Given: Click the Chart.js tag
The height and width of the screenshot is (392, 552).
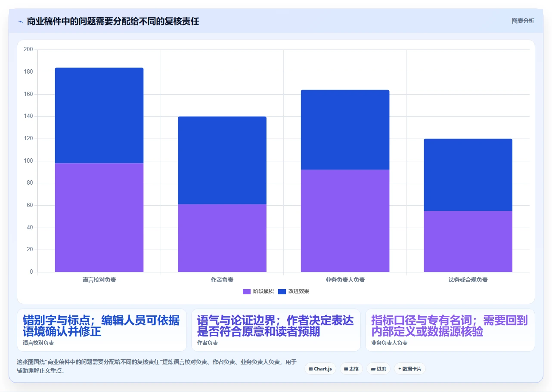Looking at the screenshot, I should pos(320,369).
